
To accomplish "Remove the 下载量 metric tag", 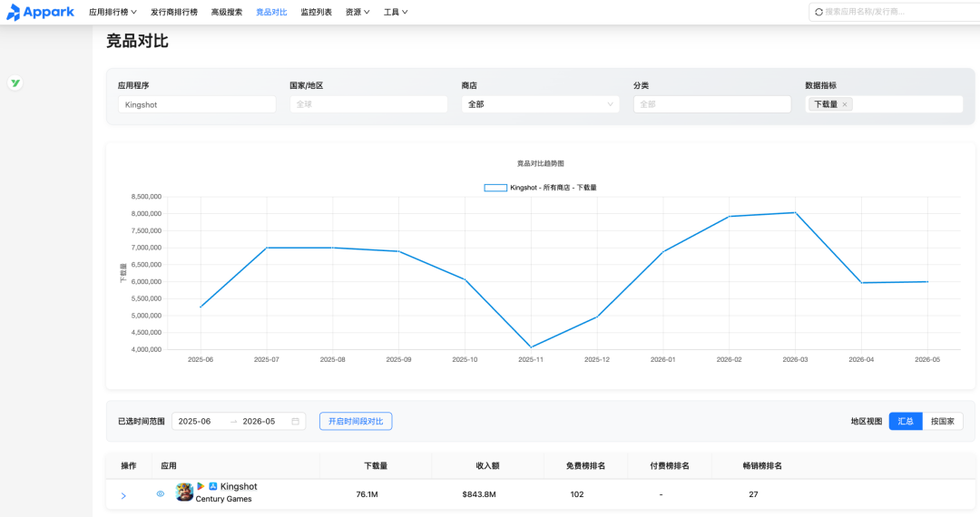I will coord(845,104).
